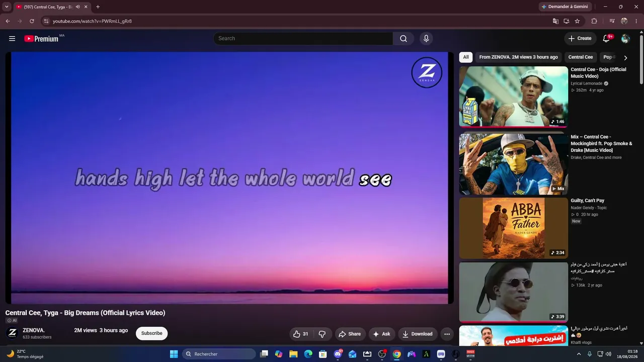Open the AI label badge under title
The height and width of the screenshot is (362, 644).
coord(12,320)
